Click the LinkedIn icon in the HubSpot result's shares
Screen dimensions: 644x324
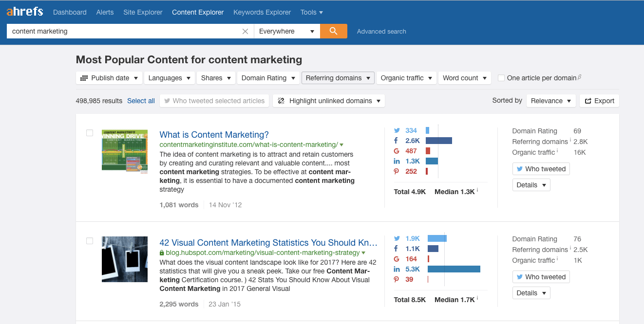coord(397,269)
